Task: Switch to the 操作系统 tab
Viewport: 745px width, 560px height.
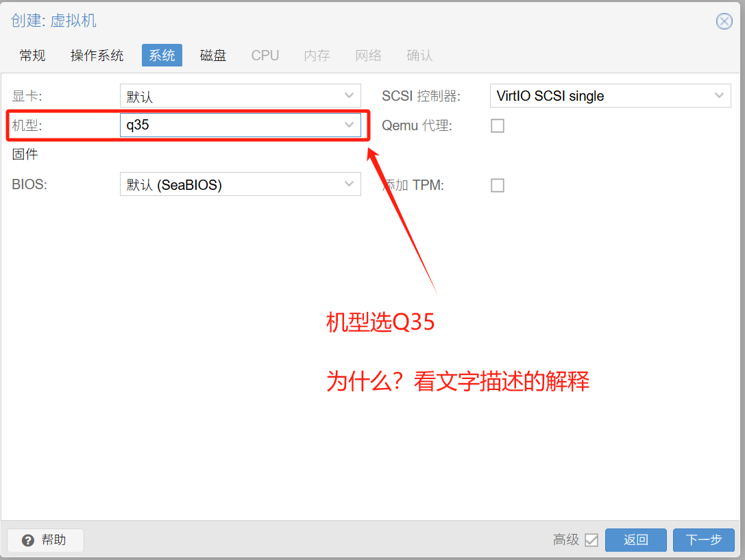Action: 97,55
